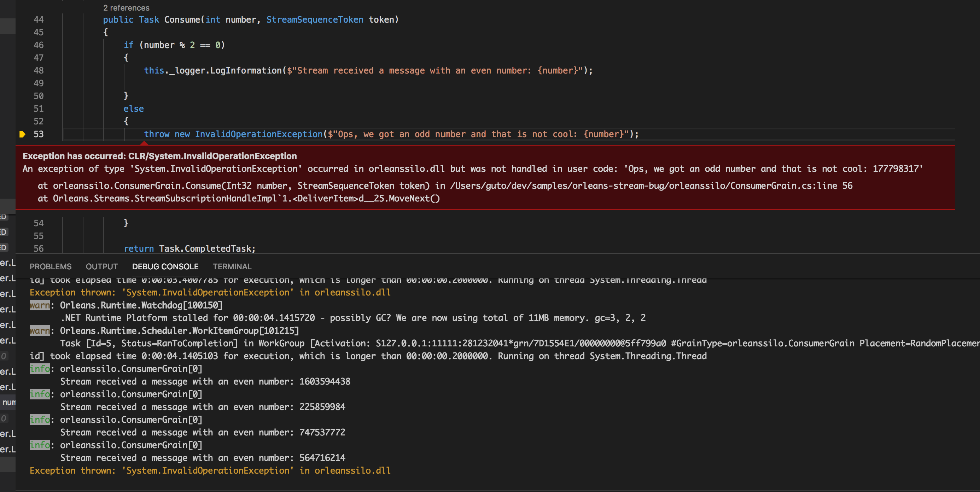Click even number 1603594438 log line
This screenshot has height=492, width=980.
pyautogui.click(x=205, y=382)
